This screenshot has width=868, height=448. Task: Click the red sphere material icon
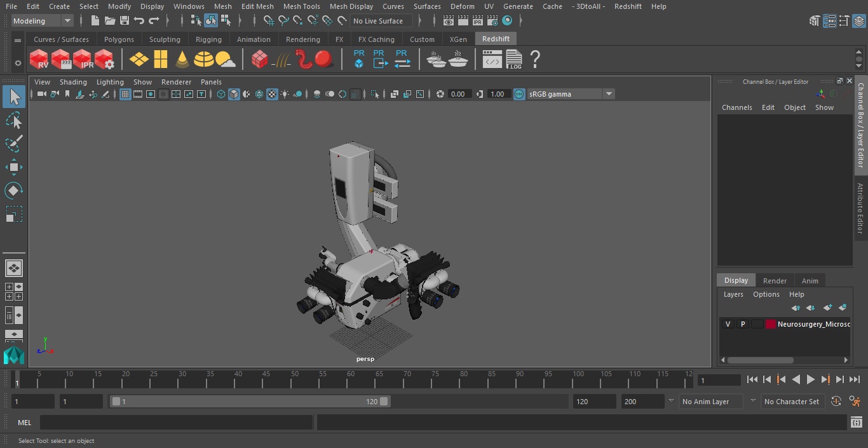(324, 60)
